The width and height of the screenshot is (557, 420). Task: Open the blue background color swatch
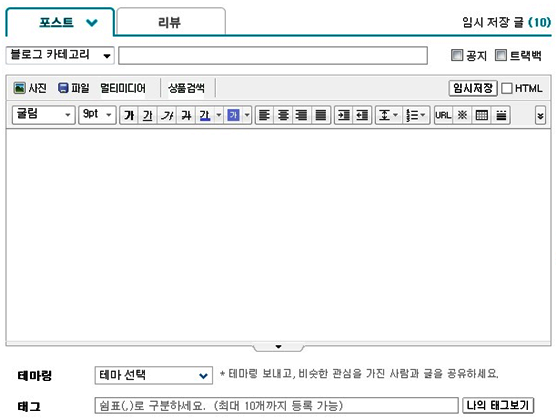click(x=233, y=115)
